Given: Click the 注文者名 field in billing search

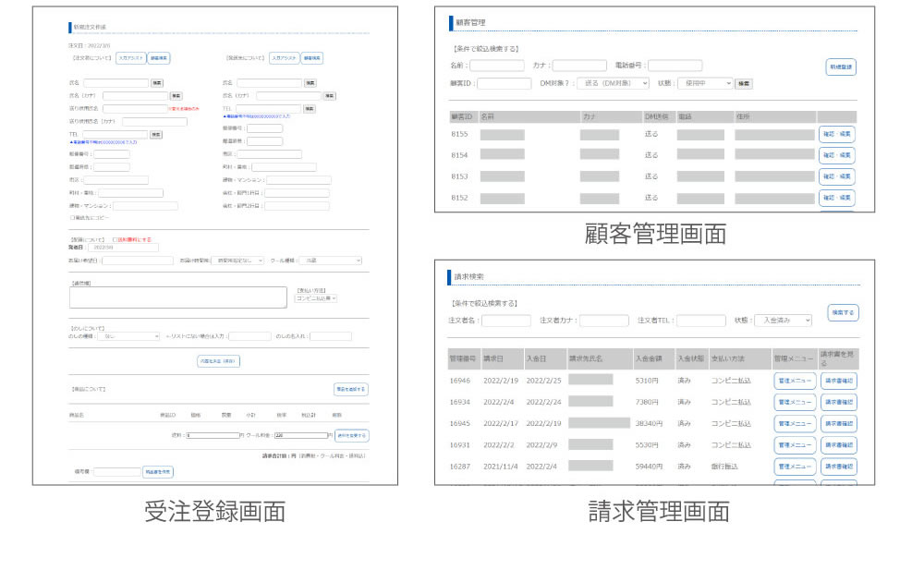Looking at the screenshot, I should click(505, 321).
